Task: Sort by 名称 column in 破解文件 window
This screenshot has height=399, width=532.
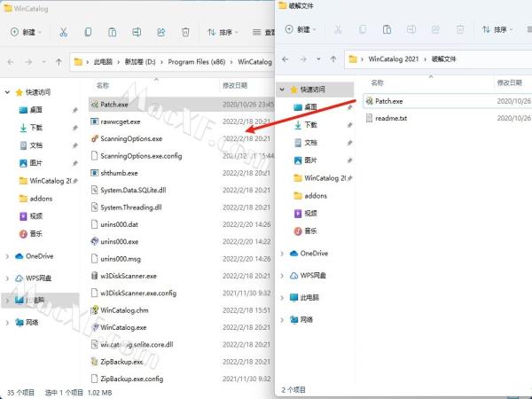Action: point(377,82)
